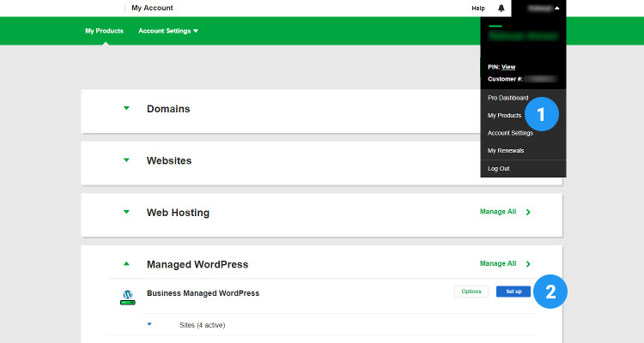Click the chevron next to Managed WordPress Manage All
The width and height of the screenshot is (644, 343).
(528, 264)
